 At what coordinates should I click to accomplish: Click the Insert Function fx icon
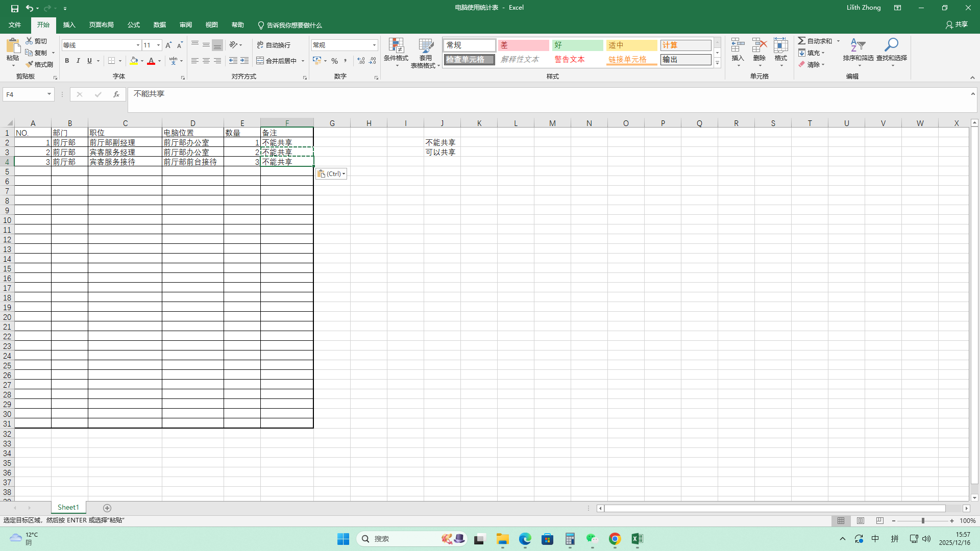116,94
